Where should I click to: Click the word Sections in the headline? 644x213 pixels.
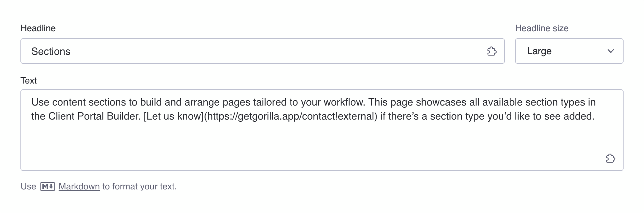click(51, 52)
